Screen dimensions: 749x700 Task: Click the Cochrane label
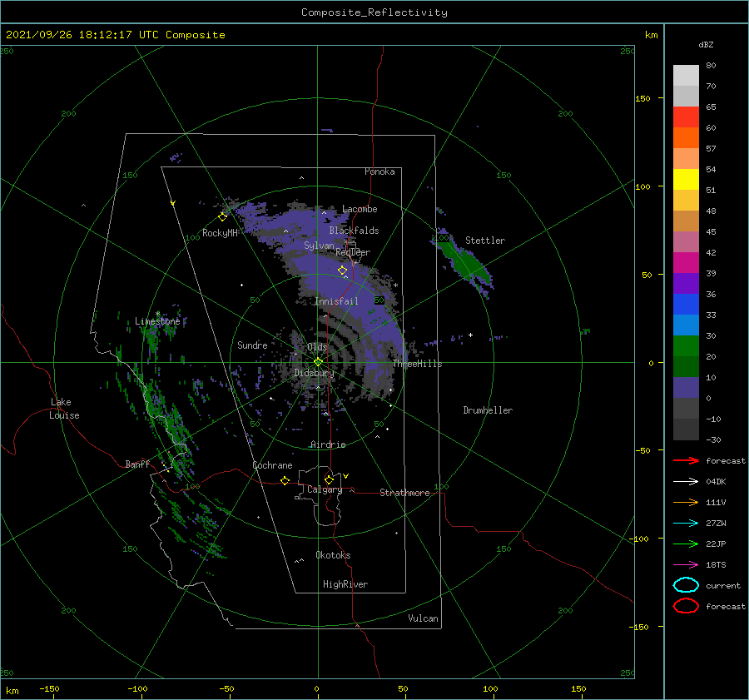pyautogui.click(x=272, y=465)
